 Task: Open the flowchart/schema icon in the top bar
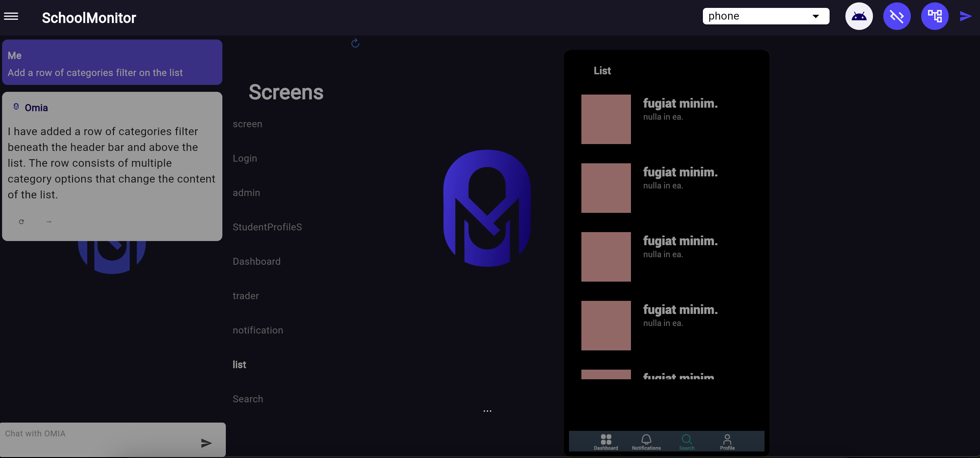click(935, 16)
